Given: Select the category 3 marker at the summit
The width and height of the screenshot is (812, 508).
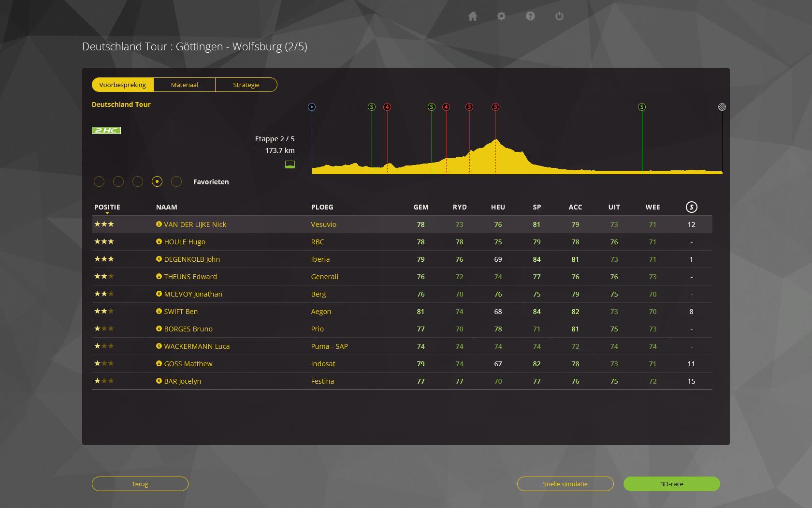Looking at the screenshot, I should coord(495,107).
